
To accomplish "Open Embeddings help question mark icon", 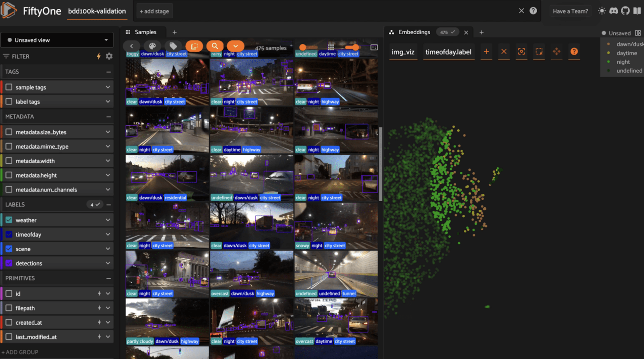I will coord(574,52).
